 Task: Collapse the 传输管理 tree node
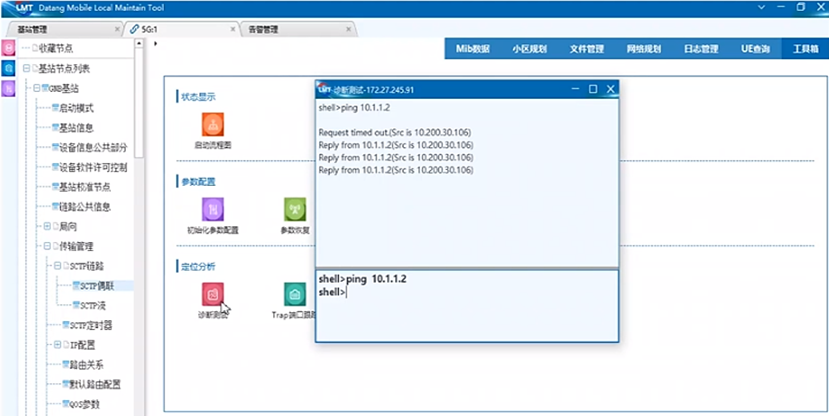tap(47, 246)
